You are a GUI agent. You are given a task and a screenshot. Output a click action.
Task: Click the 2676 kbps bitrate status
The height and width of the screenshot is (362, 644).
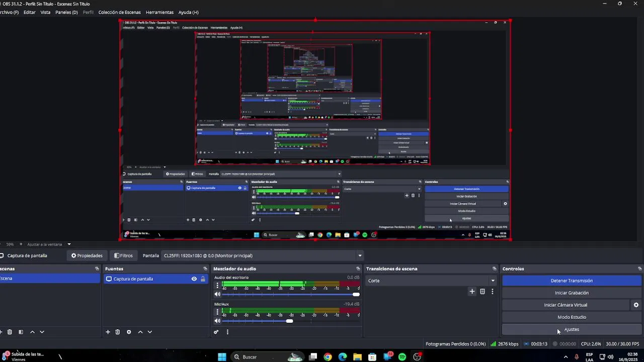pyautogui.click(x=505, y=344)
